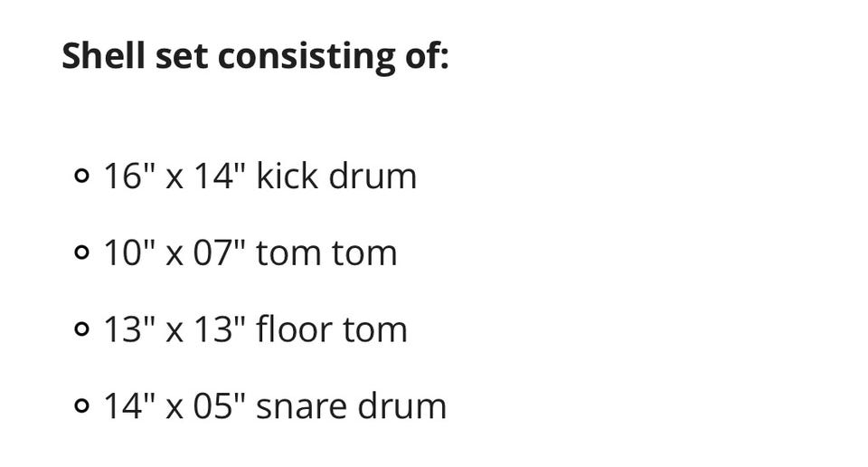The height and width of the screenshot is (467, 868).
Task: Click the 10" value in the tom tom line
Action: tap(129, 253)
